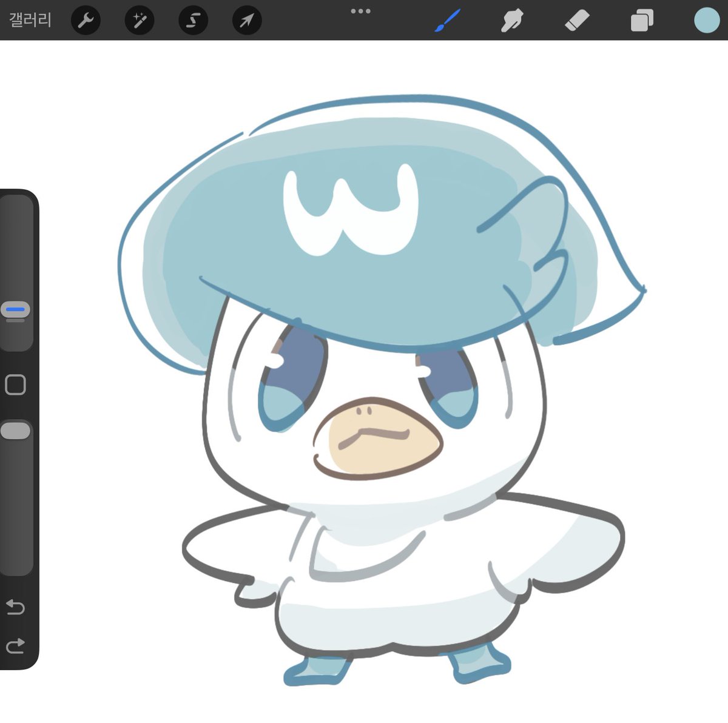This screenshot has width=728, height=723.
Task: Select the Eraser tool
Action: point(577,21)
